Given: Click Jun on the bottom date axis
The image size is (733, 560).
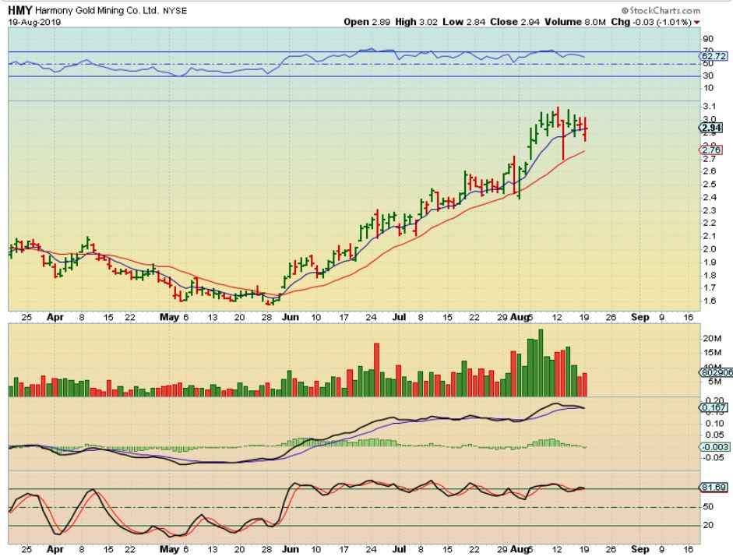Looking at the screenshot, I should 290,549.
